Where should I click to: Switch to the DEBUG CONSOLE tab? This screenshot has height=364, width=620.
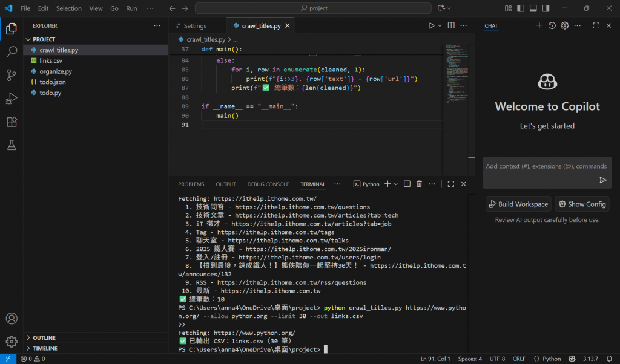pyautogui.click(x=268, y=184)
